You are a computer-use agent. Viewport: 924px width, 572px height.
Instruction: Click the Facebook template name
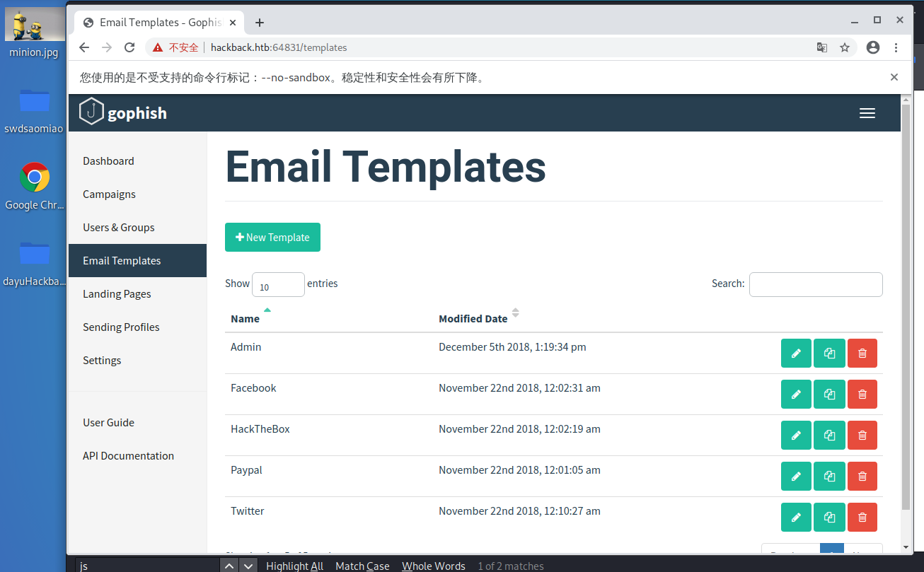tap(253, 388)
